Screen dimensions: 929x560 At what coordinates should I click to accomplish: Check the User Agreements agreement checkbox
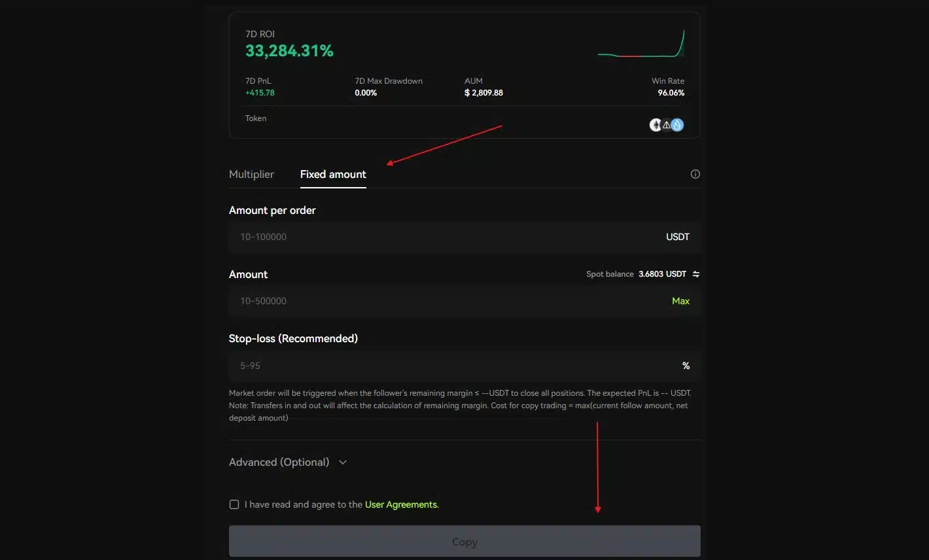point(234,504)
